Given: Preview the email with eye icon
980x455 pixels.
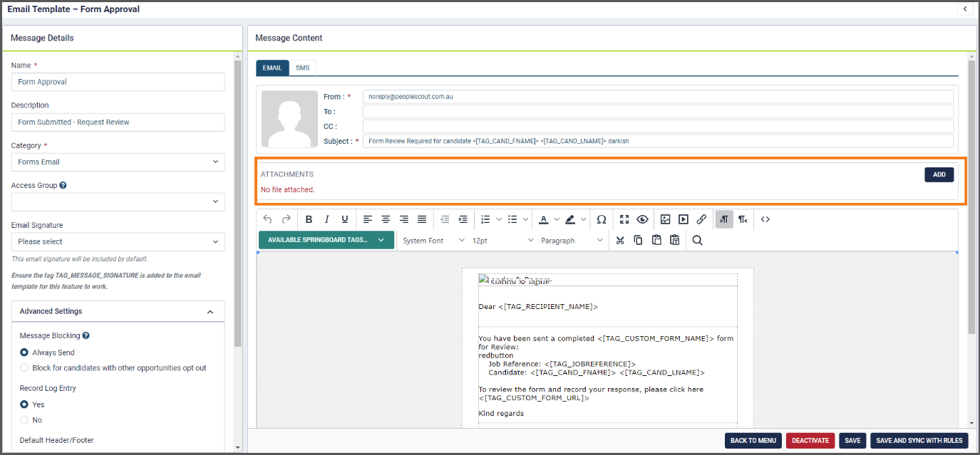Looking at the screenshot, I should click(642, 219).
